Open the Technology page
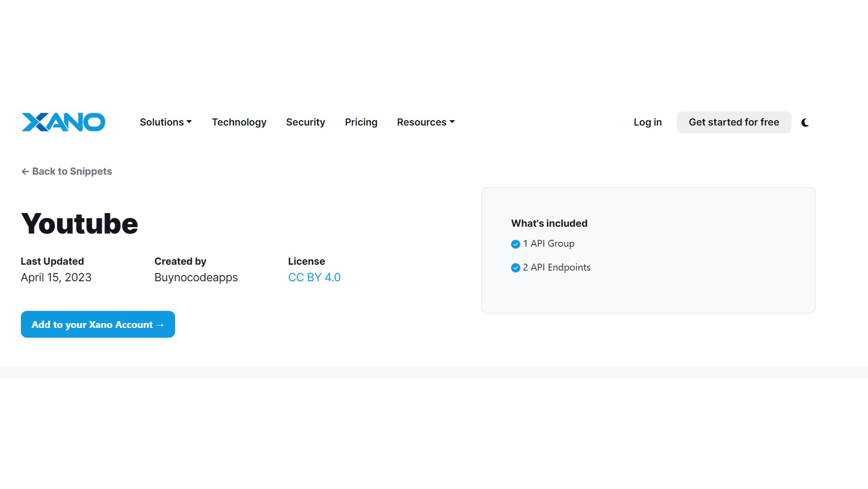 tap(239, 122)
